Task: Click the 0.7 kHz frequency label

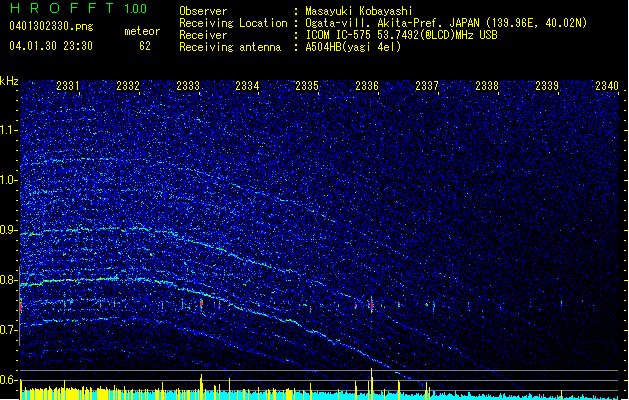Action: pos(9,330)
